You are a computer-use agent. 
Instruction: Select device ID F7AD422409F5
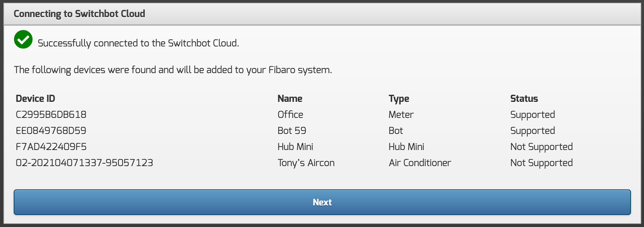[51, 147]
